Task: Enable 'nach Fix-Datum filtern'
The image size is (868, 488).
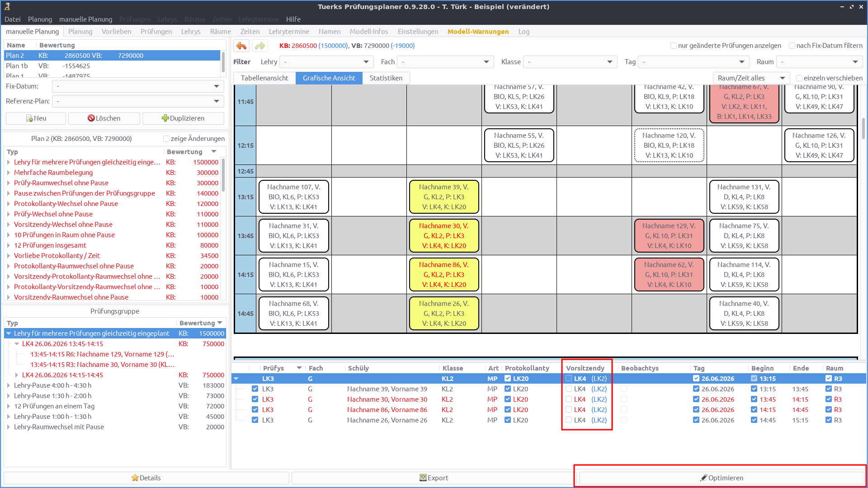Action: pos(792,46)
